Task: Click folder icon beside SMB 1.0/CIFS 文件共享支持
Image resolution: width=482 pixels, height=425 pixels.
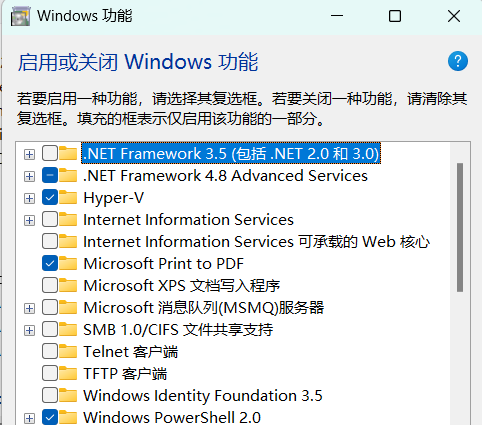Action: click(68, 329)
